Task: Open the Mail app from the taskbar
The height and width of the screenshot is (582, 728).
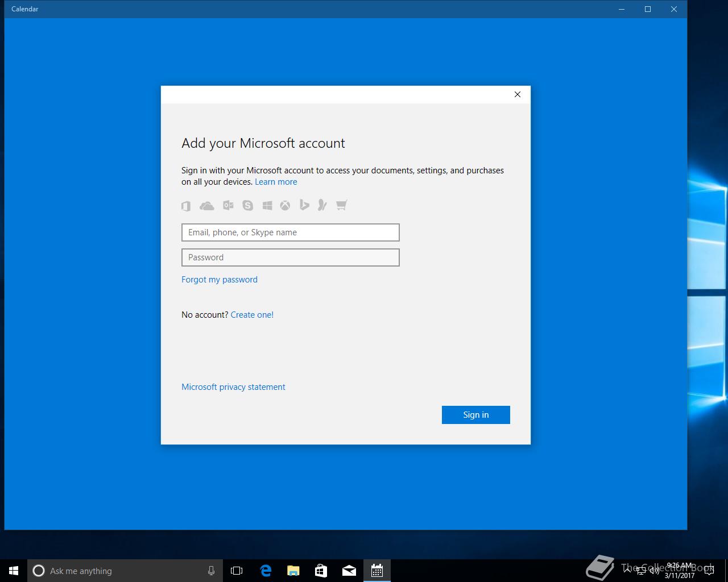Action: (349, 571)
